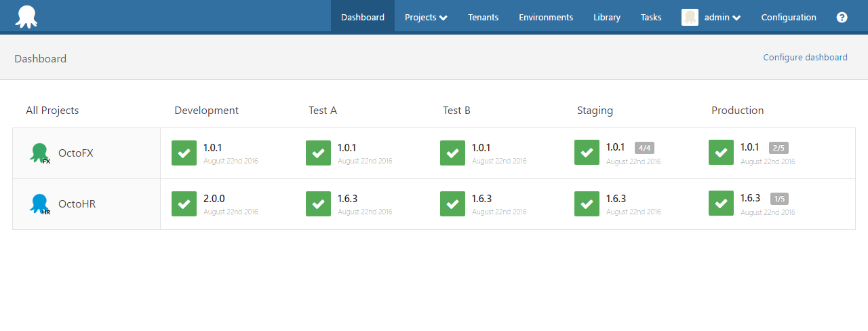The width and height of the screenshot is (868, 331).
Task: Open the Tasks page
Action: (x=651, y=18)
